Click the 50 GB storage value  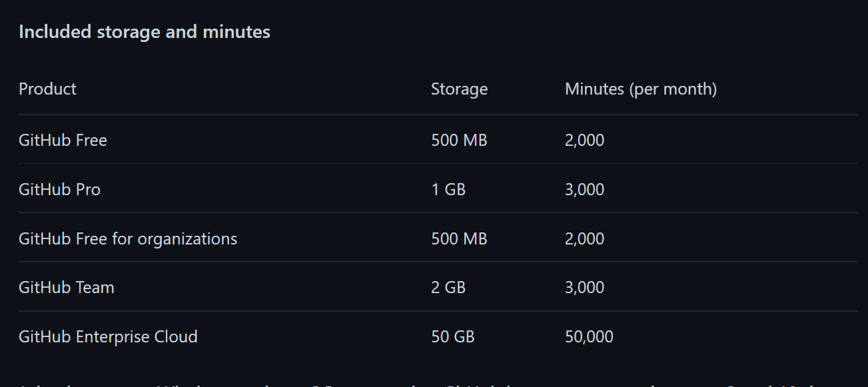pos(452,337)
